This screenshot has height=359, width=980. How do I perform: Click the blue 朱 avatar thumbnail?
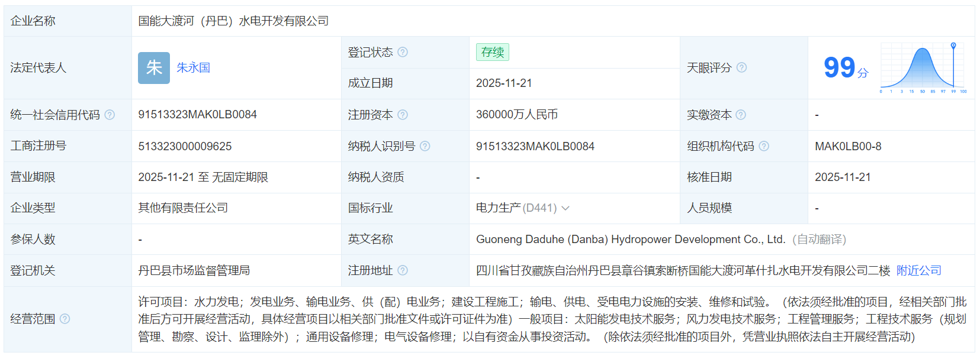154,68
